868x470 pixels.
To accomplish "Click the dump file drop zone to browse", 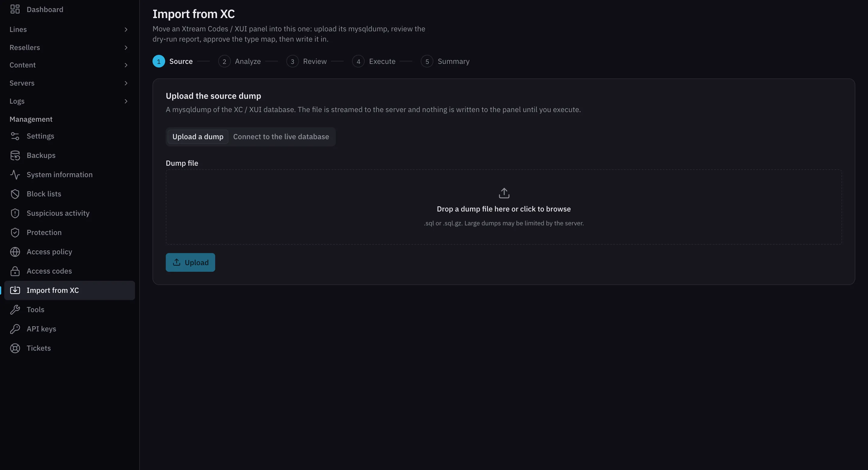I will [504, 207].
